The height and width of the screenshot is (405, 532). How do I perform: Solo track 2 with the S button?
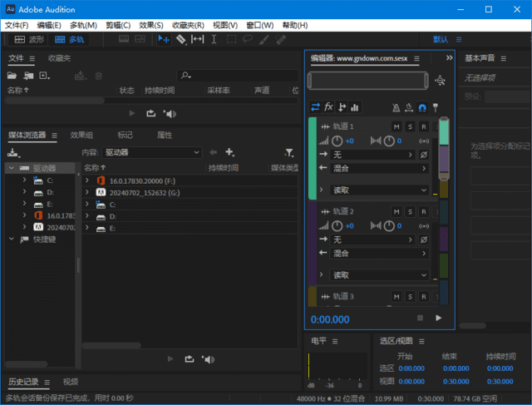click(410, 212)
